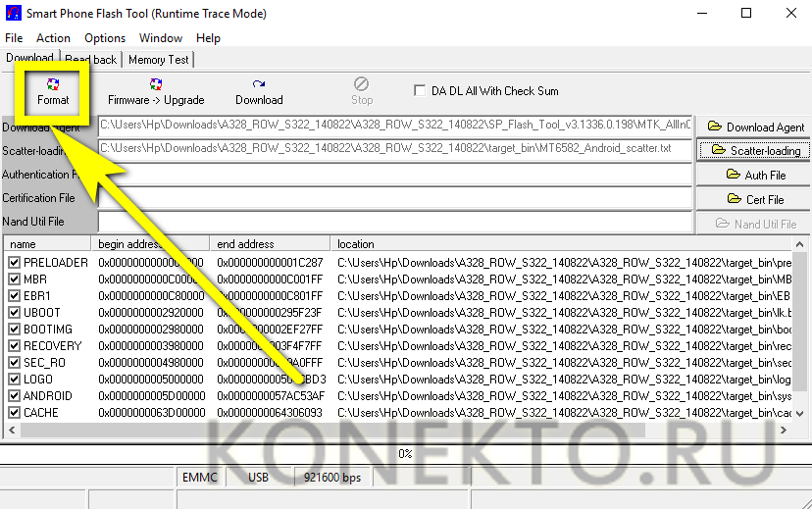The width and height of the screenshot is (812, 509).
Task: Click the Format toolbar icon
Action: (53, 92)
